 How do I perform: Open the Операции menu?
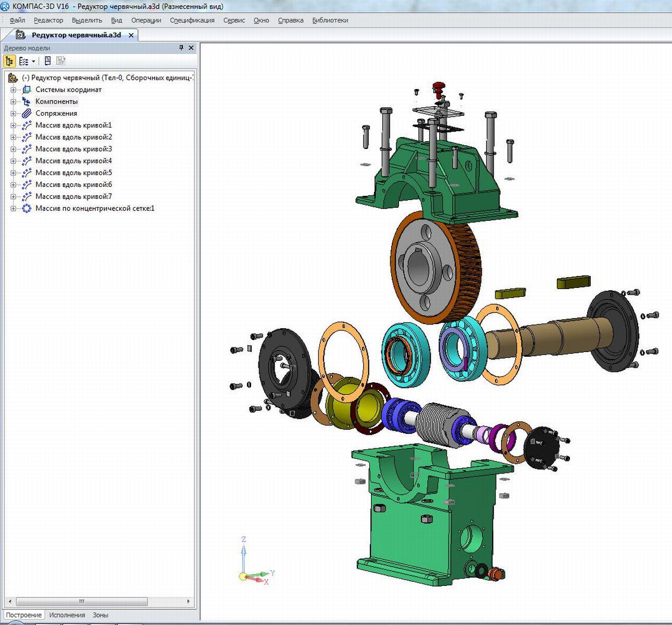tap(146, 20)
